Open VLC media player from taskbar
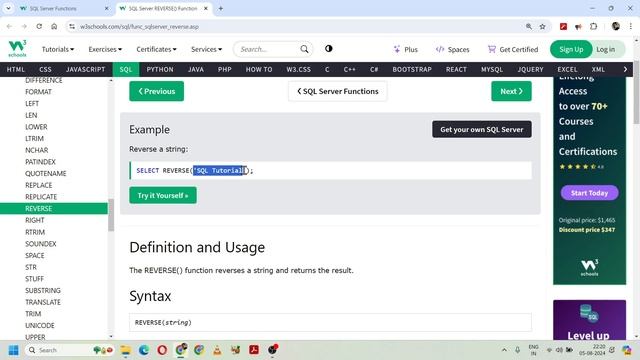 [217, 350]
